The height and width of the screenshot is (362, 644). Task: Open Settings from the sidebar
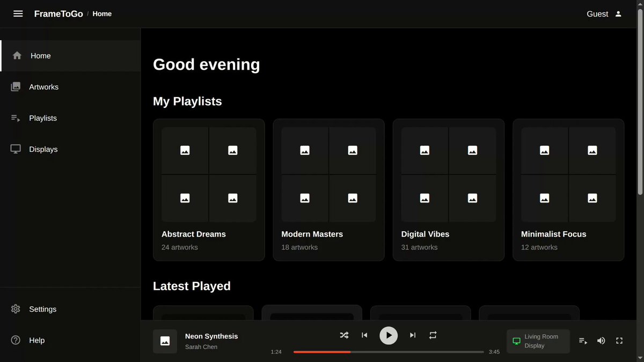coord(70,309)
